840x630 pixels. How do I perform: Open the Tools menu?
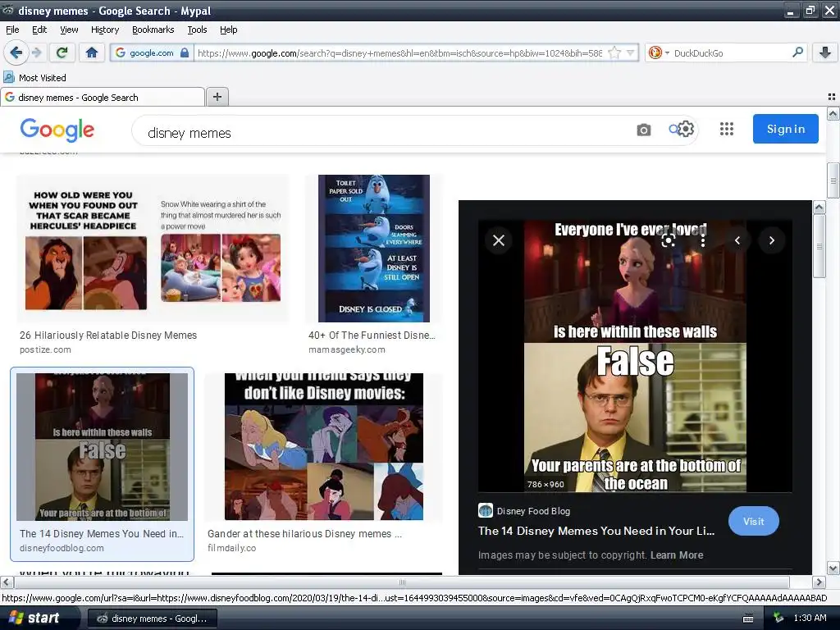[197, 30]
